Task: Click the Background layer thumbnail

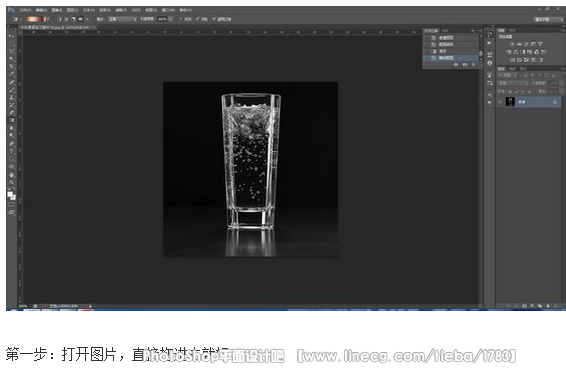Action: tap(510, 102)
